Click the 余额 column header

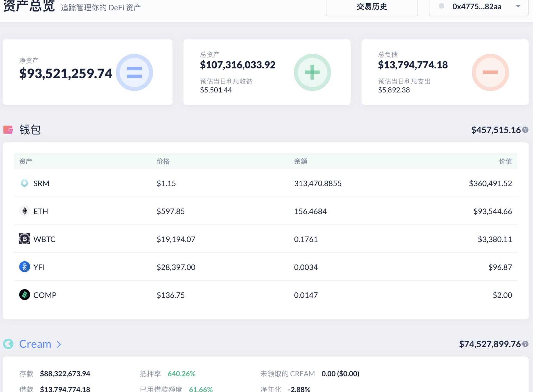[300, 161]
